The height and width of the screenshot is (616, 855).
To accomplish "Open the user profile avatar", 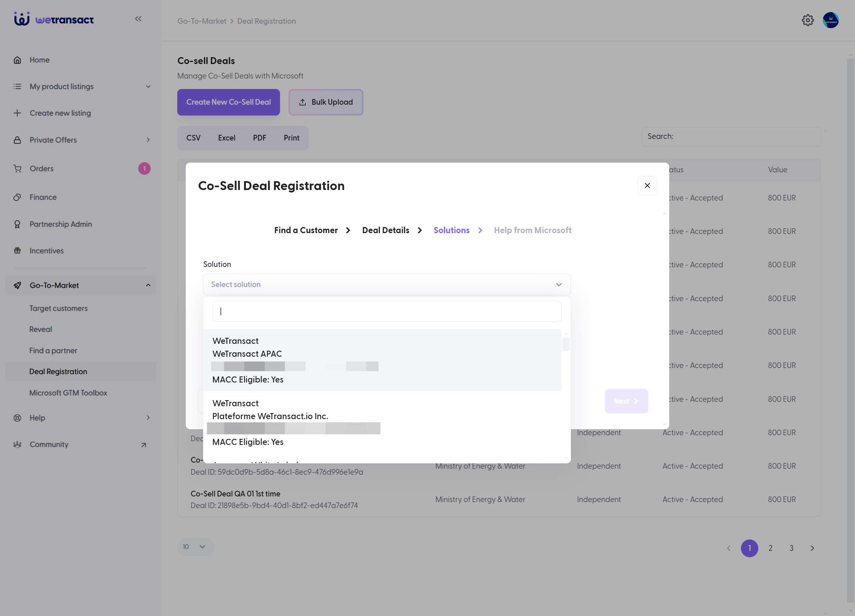I will [x=830, y=20].
